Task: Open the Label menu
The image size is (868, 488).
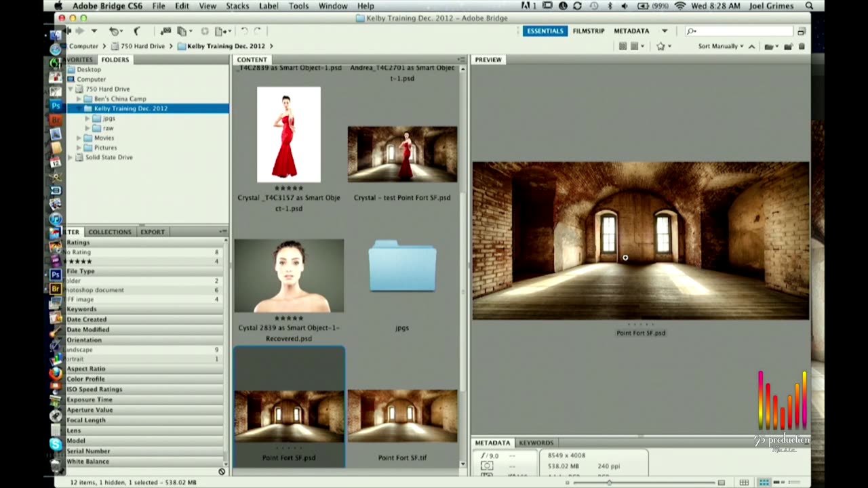Action: pyautogui.click(x=269, y=6)
